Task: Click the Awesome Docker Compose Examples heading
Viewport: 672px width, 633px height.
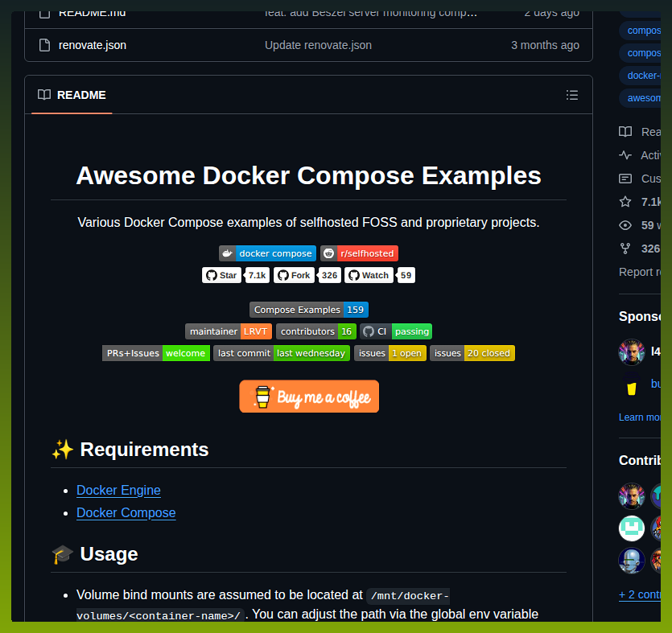Action: click(308, 175)
